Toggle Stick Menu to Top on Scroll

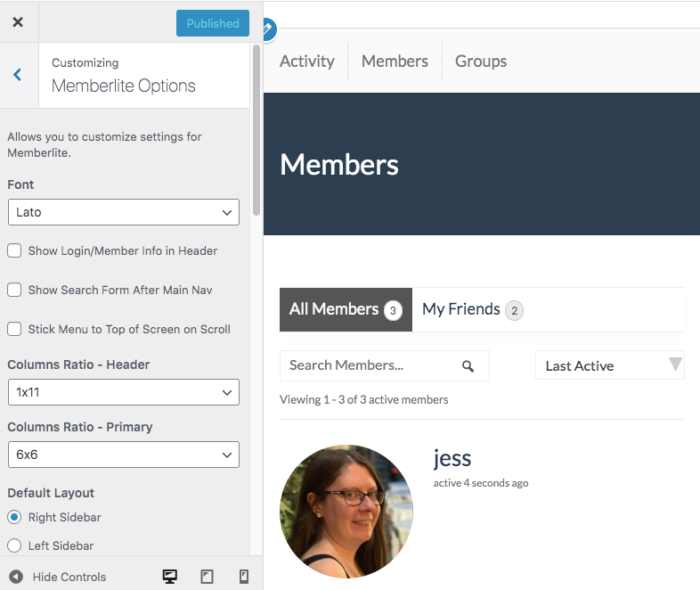point(14,330)
